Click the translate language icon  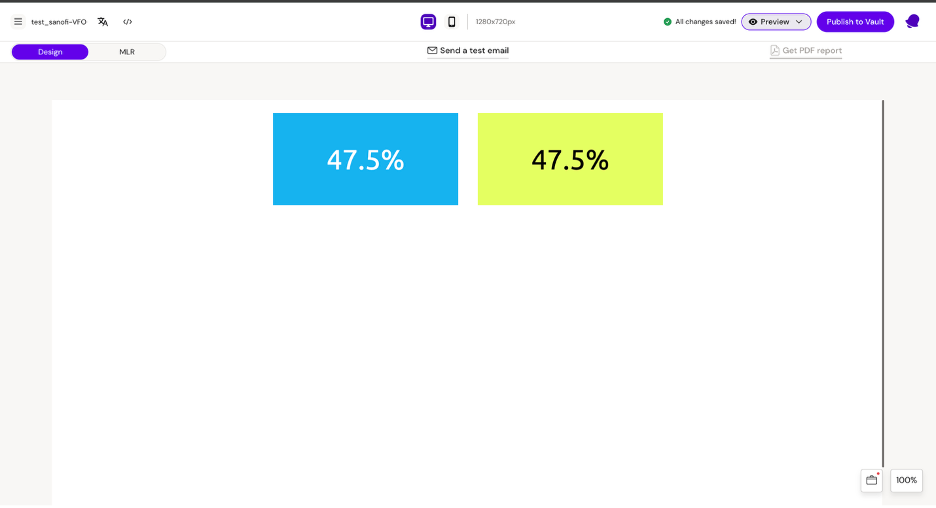pos(103,21)
